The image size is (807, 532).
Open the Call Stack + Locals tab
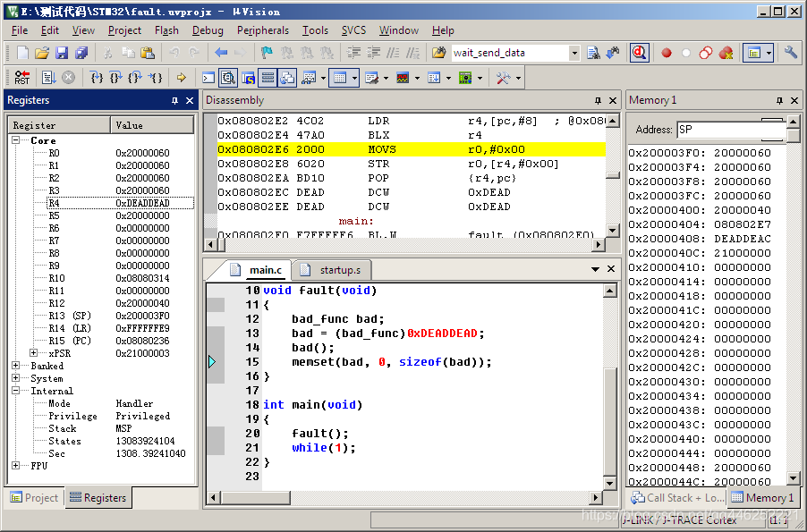[x=677, y=497]
